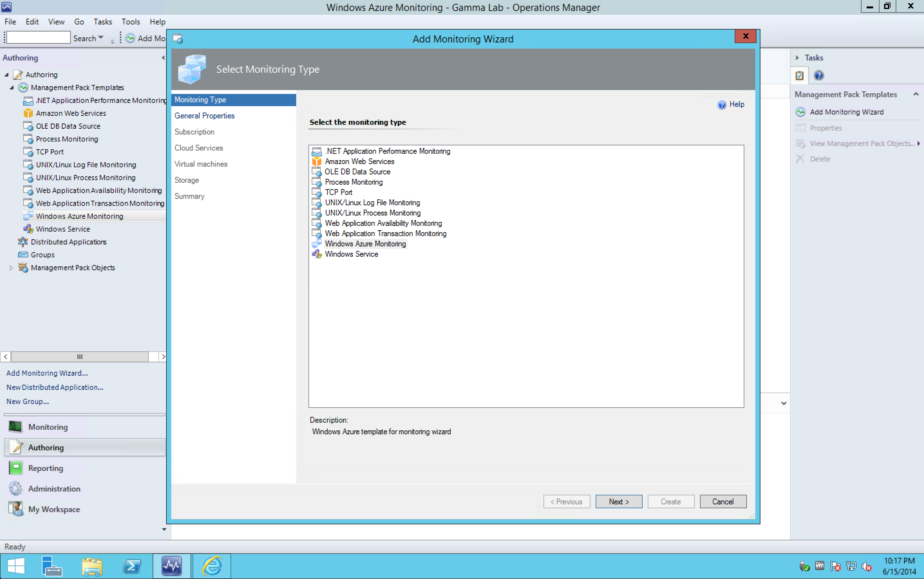Click Cancel in the Add Monitoring Wizard
The image size is (924, 579).
pos(723,501)
